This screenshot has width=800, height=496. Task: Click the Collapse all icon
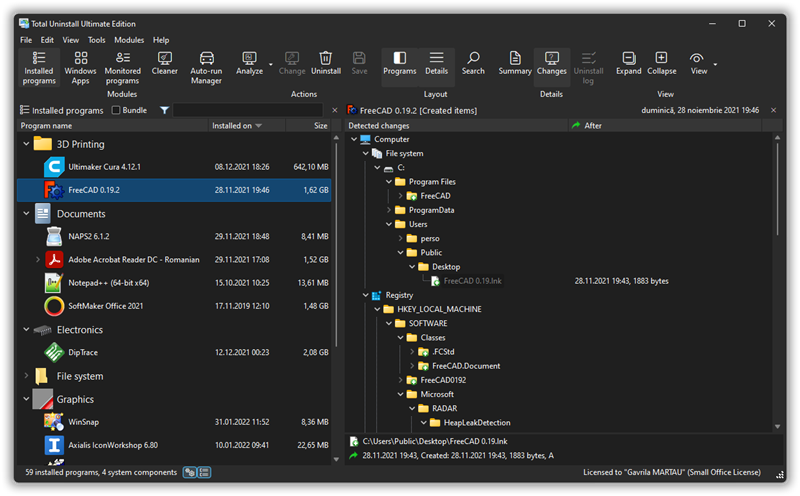coord(661,63)
